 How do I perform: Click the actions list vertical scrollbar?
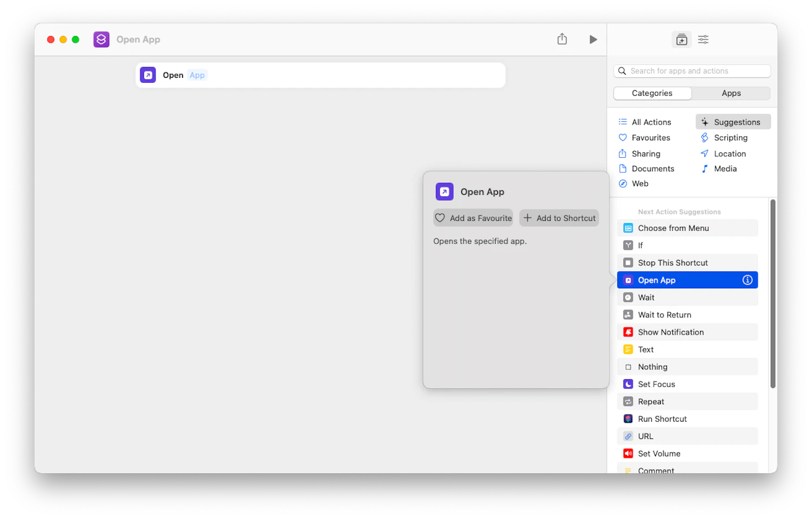(x=773, y=294)
